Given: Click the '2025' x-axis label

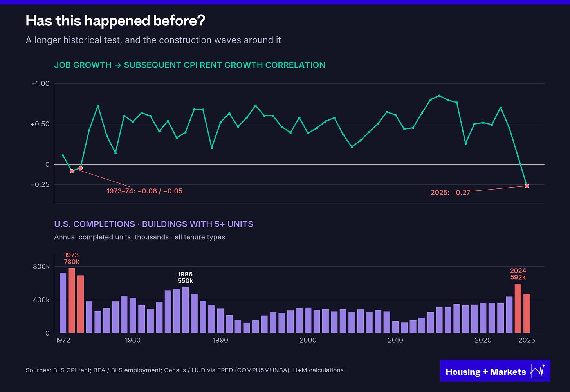Looking at the screenshot, I should pyautogui.click(x=527, y=340).
